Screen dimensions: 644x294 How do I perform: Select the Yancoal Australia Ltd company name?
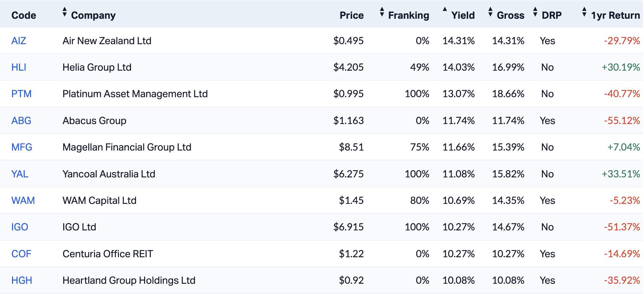coord(109,174)
